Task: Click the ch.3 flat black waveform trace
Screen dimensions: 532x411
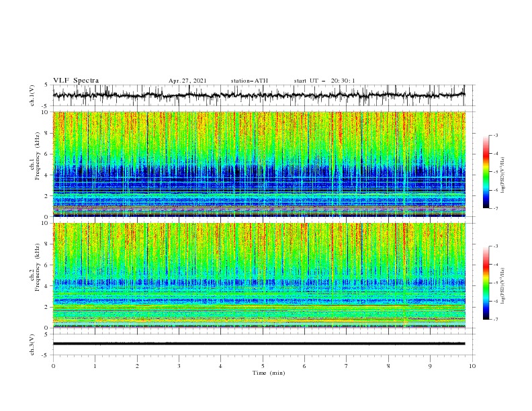Action: pyautogui.click(x=259, y=344)
